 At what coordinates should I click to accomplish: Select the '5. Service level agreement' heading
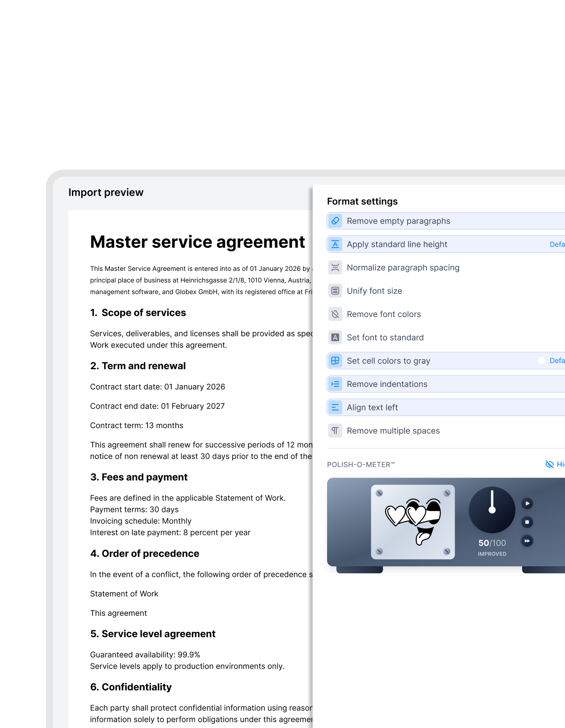click(153, 634)
